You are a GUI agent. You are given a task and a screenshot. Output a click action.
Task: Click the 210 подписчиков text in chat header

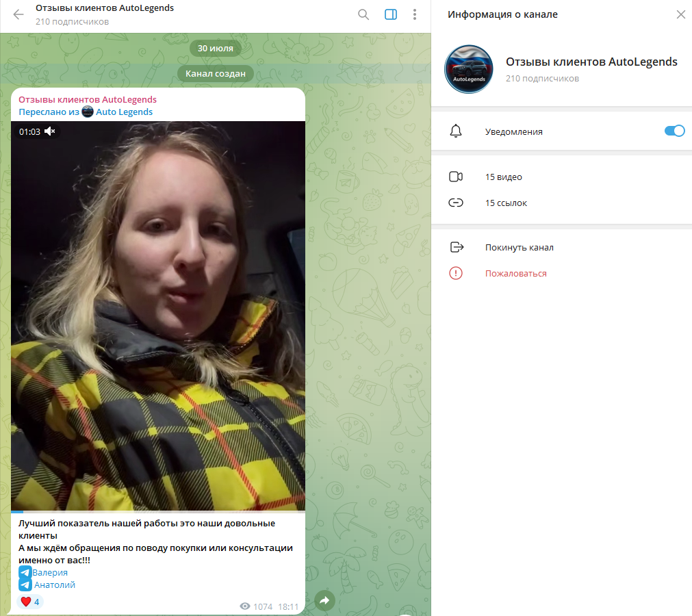tap(73, 22)
